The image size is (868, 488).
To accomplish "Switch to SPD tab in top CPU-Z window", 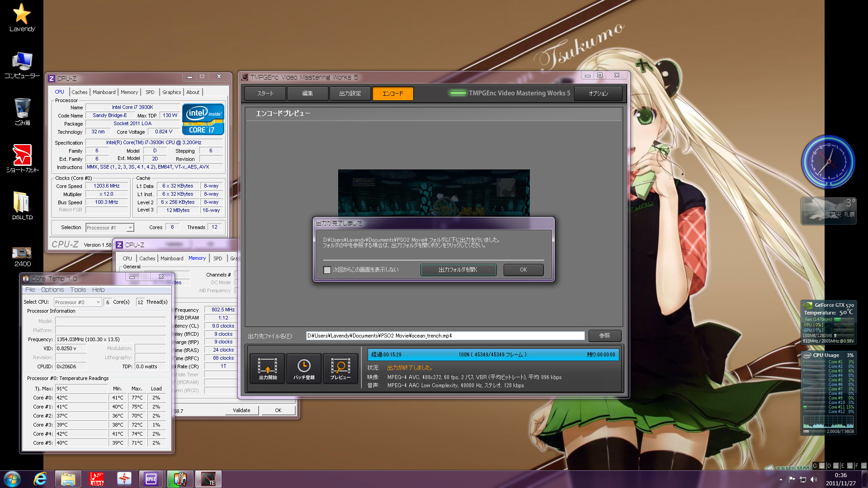I will coord(150,92).
